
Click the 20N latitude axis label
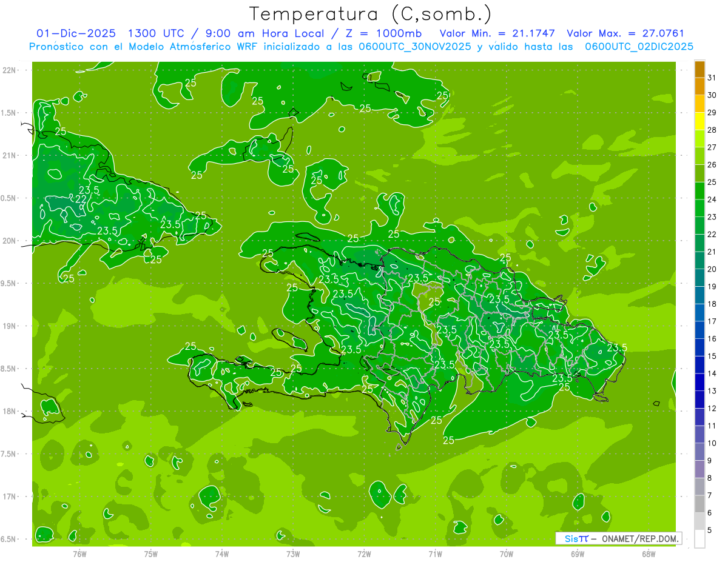[8, 241]
